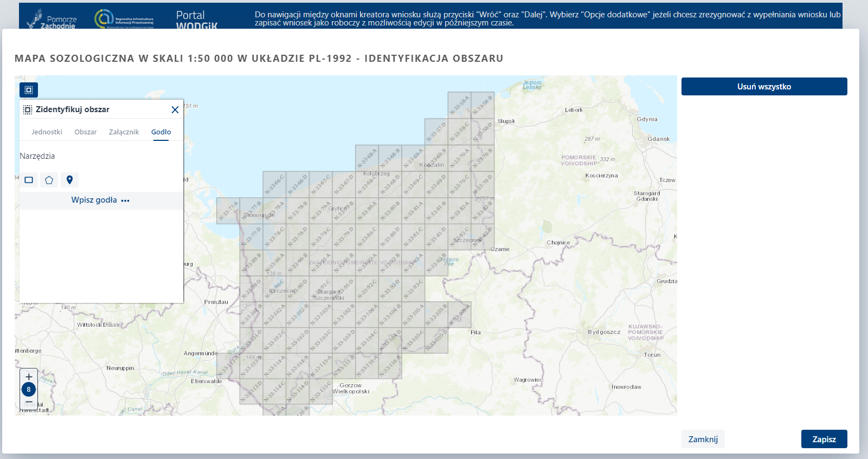Click the Pomorze Zachodnie logo
This screenshot has width=868, height=459.
[x=52, y=20]
